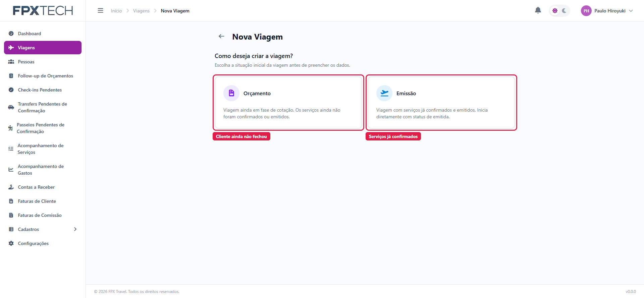Click the invoice icon beside Faturas de Cliente
The image size is (644, 298).
coord(11,201)
